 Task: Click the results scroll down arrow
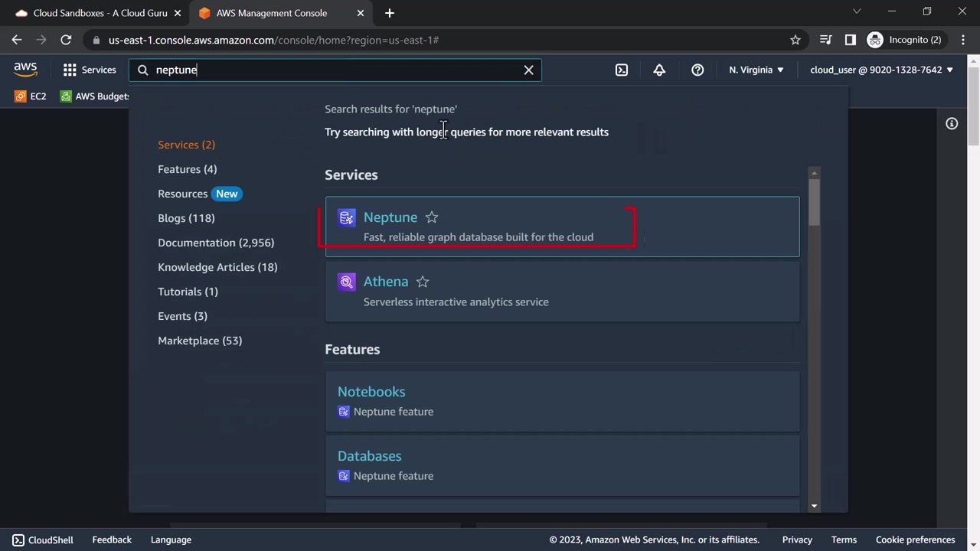pyautogui.click(x=814, y=506)
